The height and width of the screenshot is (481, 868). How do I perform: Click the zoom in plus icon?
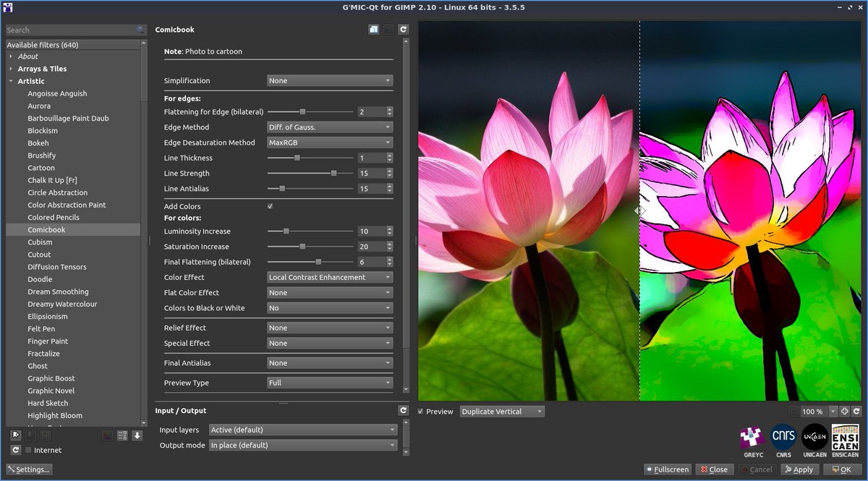[844, 411]
